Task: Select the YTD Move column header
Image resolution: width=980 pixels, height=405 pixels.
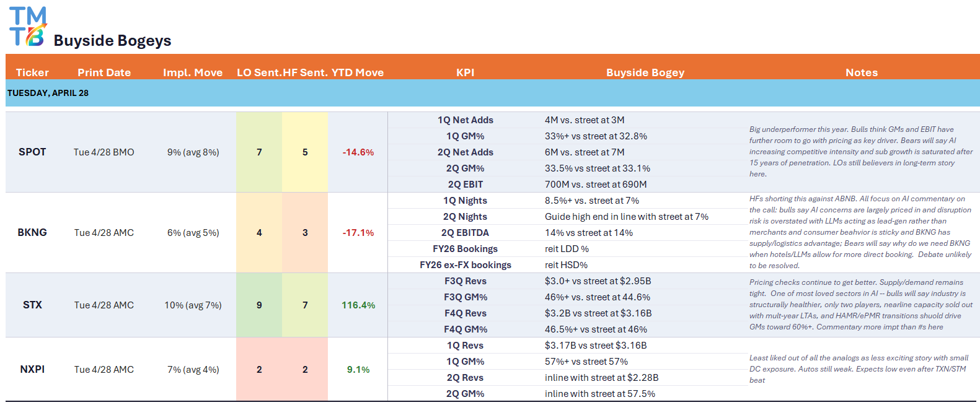Action: click(x=358, y=72)
